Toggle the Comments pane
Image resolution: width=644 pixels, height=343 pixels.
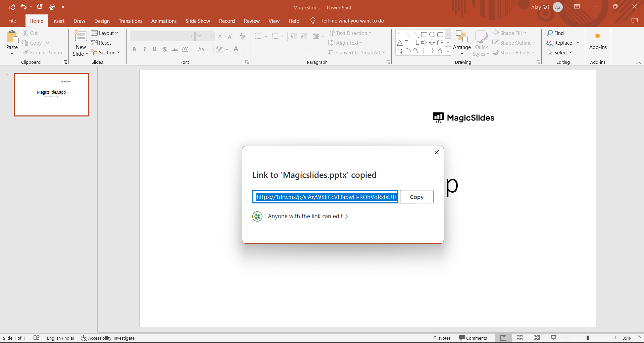click(473, 338)
